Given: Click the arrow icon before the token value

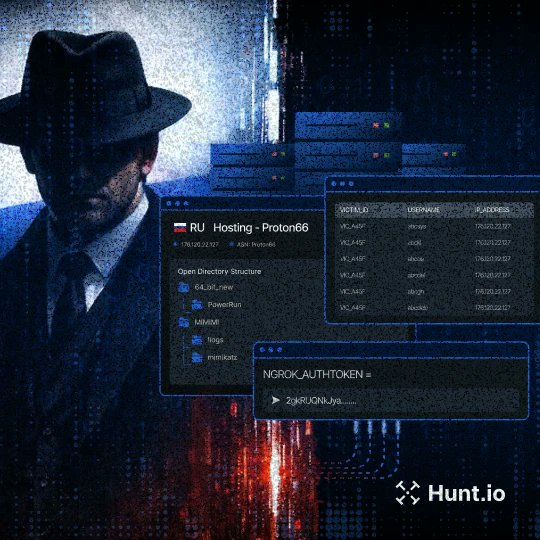Looking at the screenshot, I should [x=276, y=400].
